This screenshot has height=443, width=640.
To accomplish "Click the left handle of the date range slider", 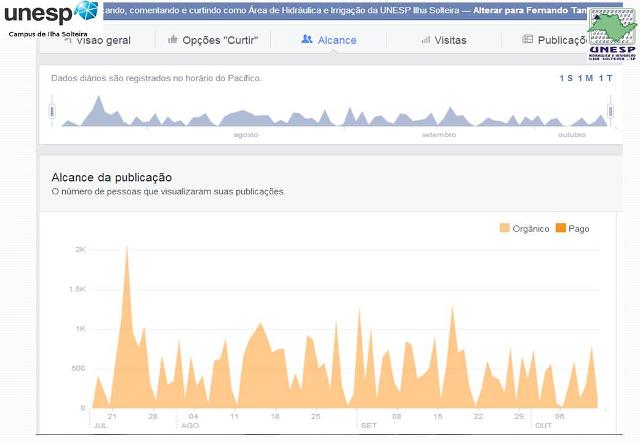I will (51, 111).
